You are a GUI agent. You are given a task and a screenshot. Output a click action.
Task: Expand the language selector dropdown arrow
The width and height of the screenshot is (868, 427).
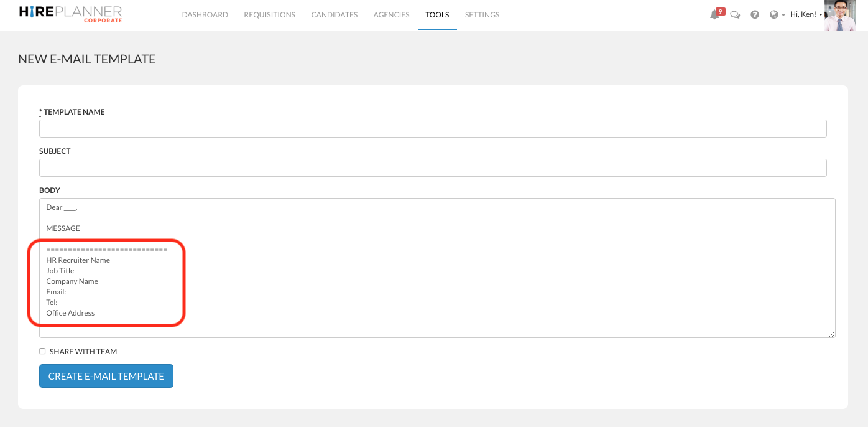click(783, 15)
